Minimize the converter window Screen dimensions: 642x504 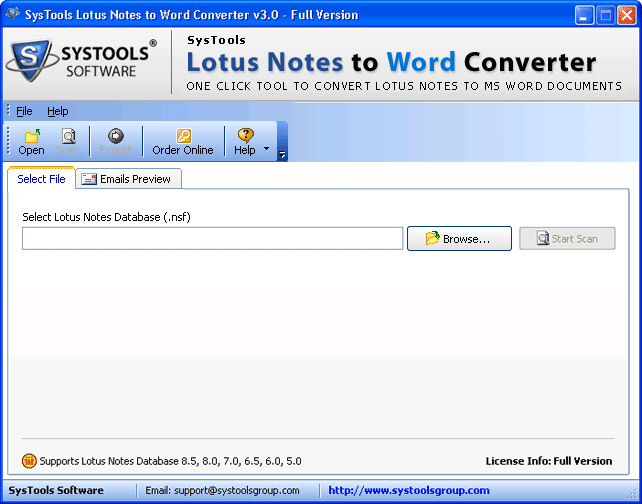pyautogui.click(x=584, y=15)
